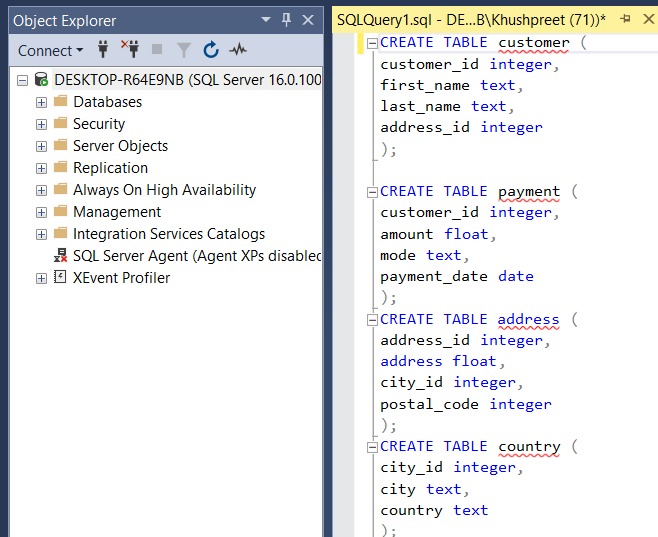The height and width of the screenshot is (537, 658).
Task: Click the XEvent Profiler icon
Action: [x=60, y=277]
